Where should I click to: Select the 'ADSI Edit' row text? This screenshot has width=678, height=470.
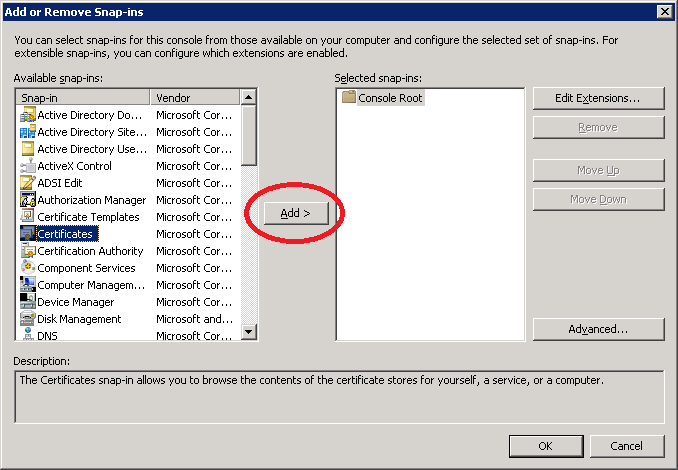[60, 183]
